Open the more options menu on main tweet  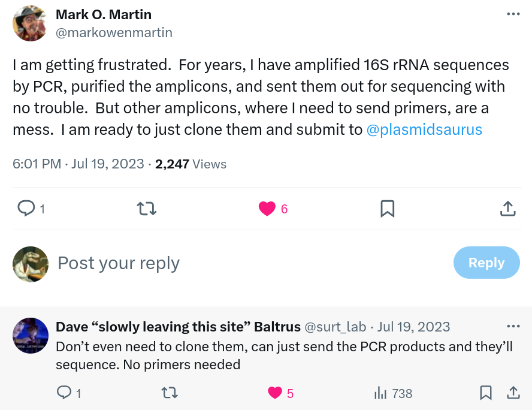pos(513,14)
